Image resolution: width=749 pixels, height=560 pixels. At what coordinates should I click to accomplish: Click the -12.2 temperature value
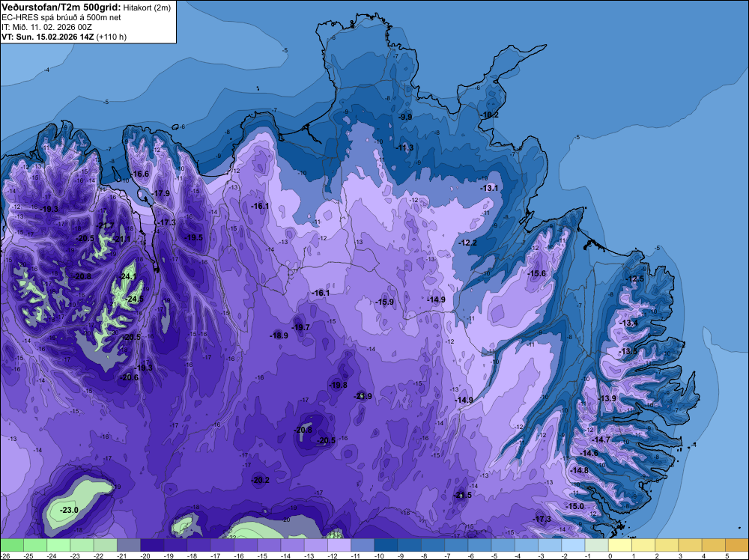(467, 243)
